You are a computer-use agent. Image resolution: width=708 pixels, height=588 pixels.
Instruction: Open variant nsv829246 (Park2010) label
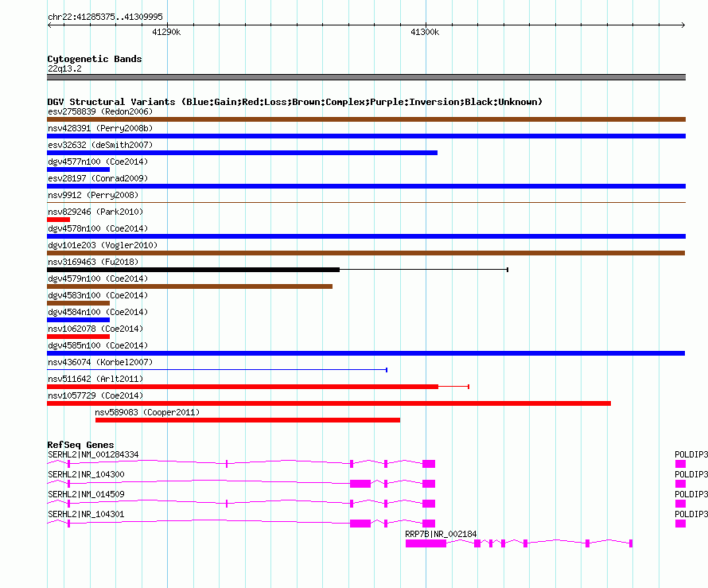point(95,212)
